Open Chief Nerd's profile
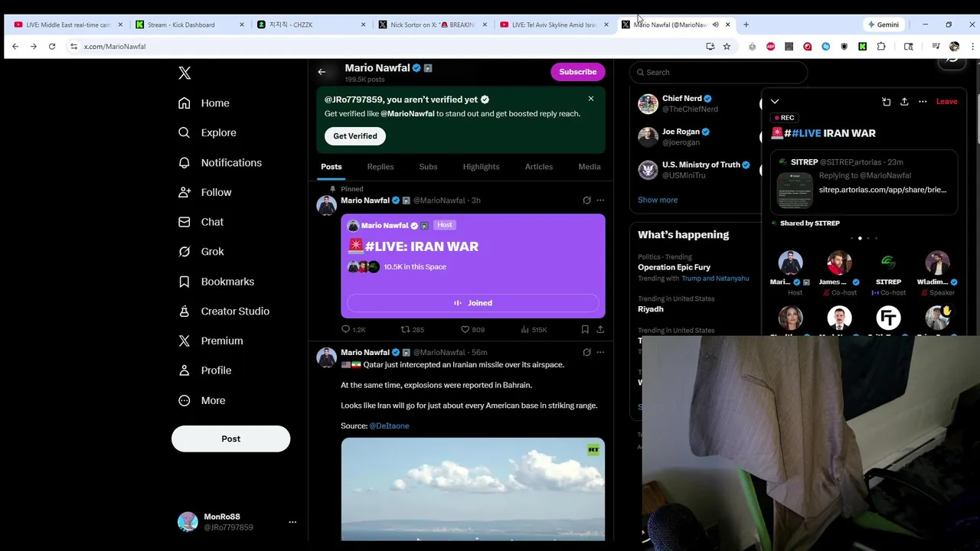Screen dimensions: 980x551 681,99
